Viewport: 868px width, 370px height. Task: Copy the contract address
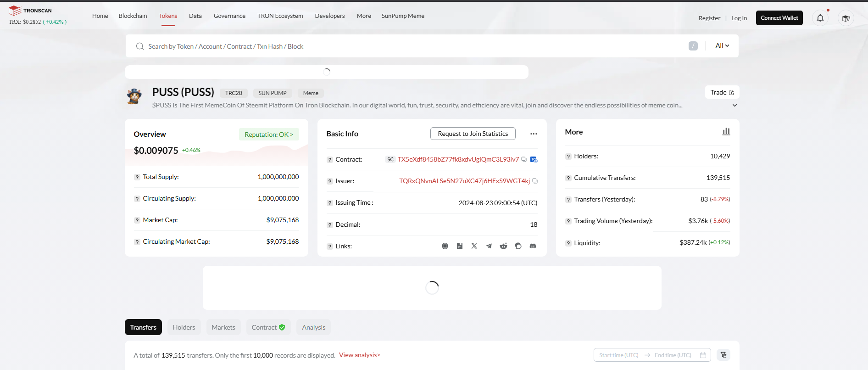[x=524, y=159]
